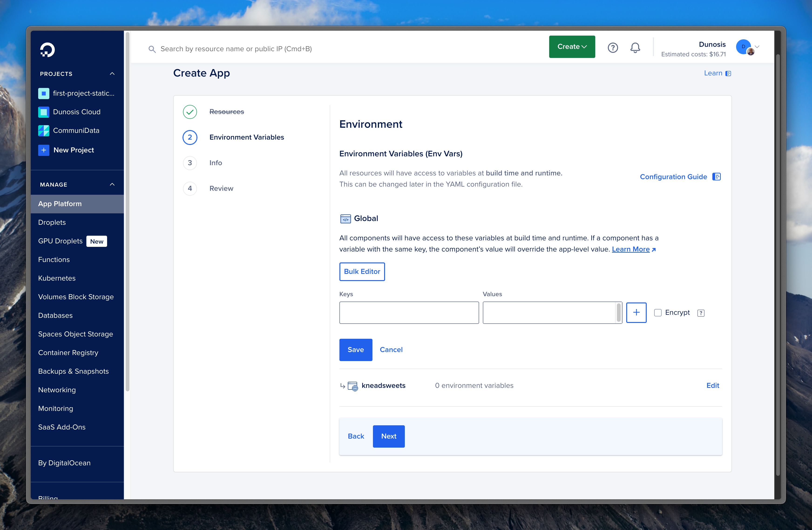Enable the Encrypt checkbox
The height and width of the screenshot is (530, 812).
coord(658,312)
